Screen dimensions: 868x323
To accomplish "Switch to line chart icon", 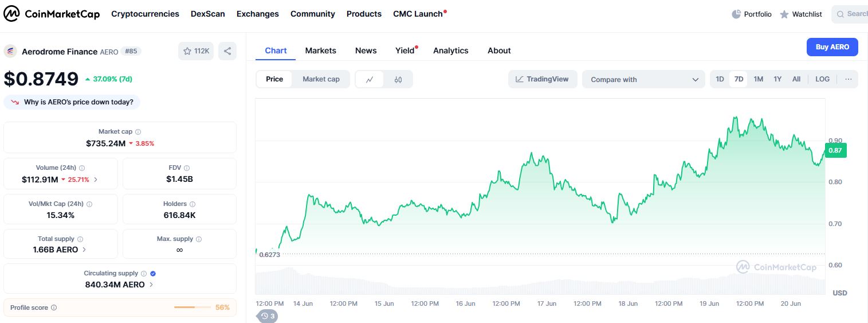I will 370,79.
